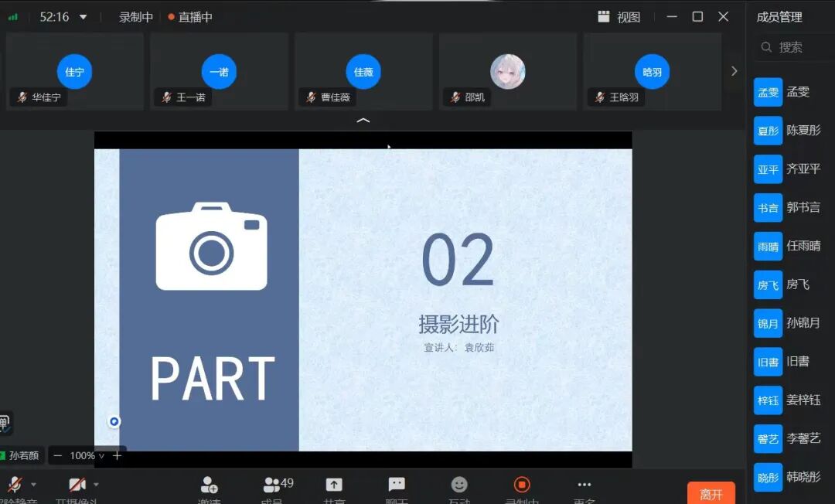Click the 书言 blue avatar badge
This screenshot has height=504, width=835.
[x=768, y=208]
